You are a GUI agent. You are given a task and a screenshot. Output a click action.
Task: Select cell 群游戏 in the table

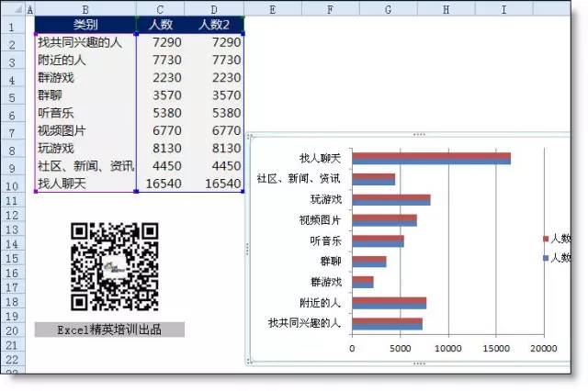pos(85,77)
